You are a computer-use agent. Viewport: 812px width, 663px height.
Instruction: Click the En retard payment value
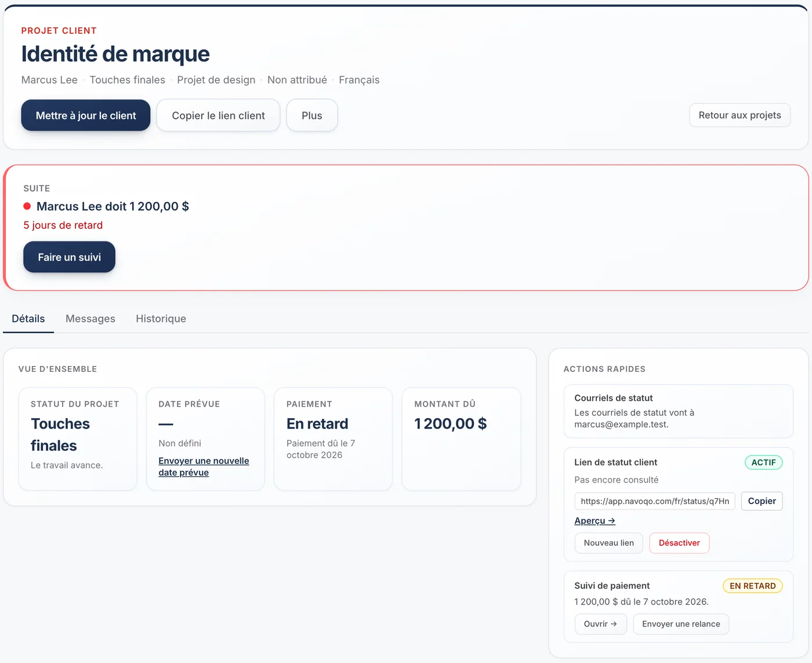[x=317, y=424]
